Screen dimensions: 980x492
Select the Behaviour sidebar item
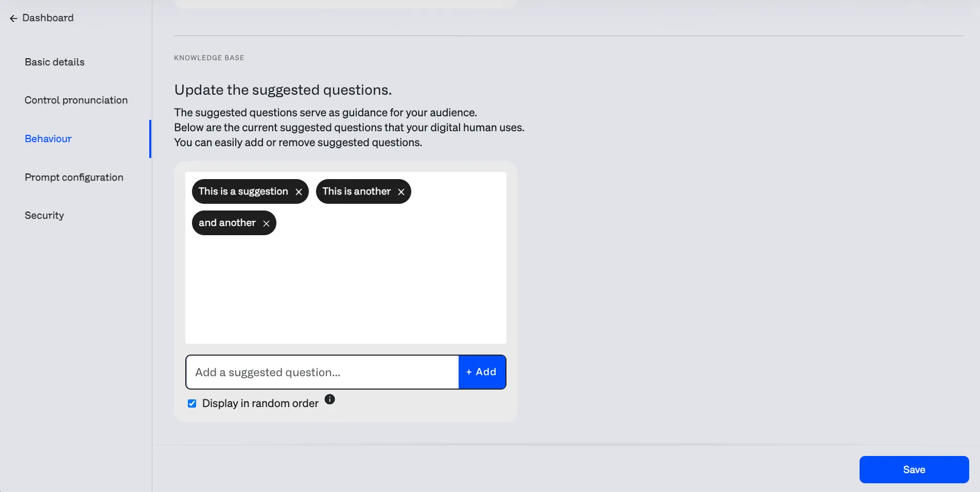[48, 138]
